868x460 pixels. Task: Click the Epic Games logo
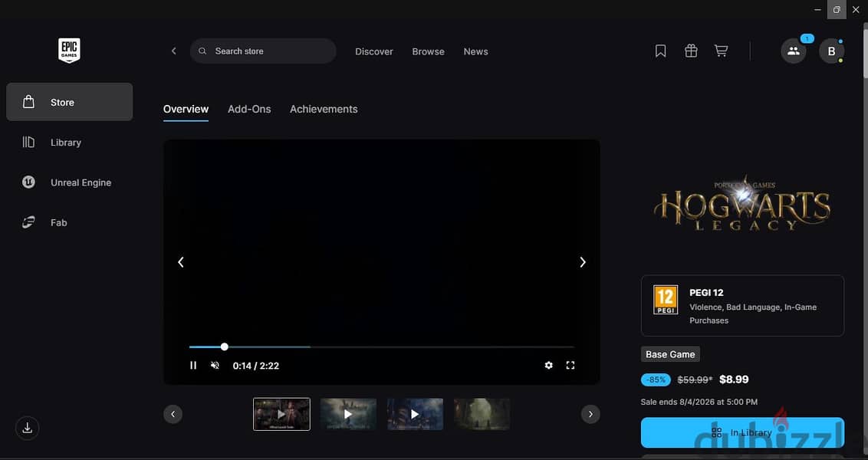(x=69, y=51)
